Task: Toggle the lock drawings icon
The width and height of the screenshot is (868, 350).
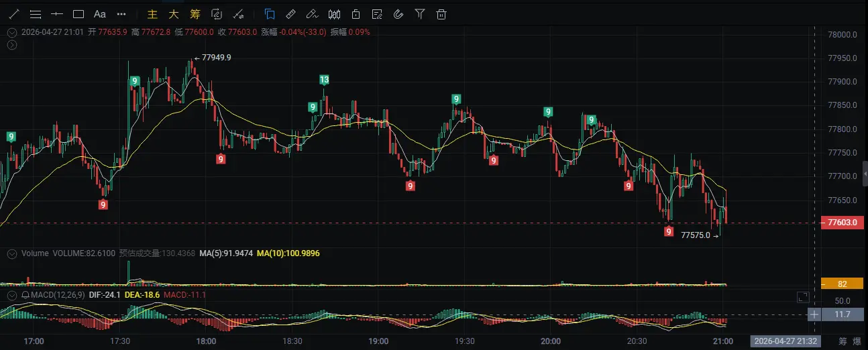Action: coord(356,14)
